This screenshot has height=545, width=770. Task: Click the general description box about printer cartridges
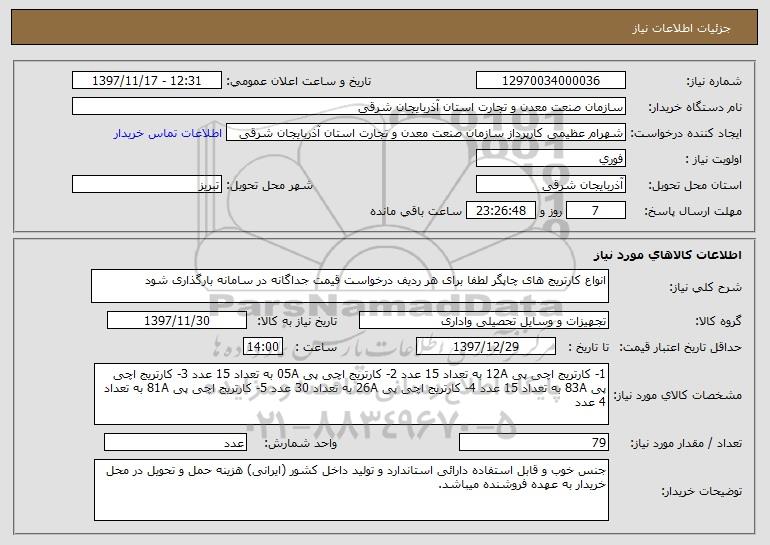(350, 286)
